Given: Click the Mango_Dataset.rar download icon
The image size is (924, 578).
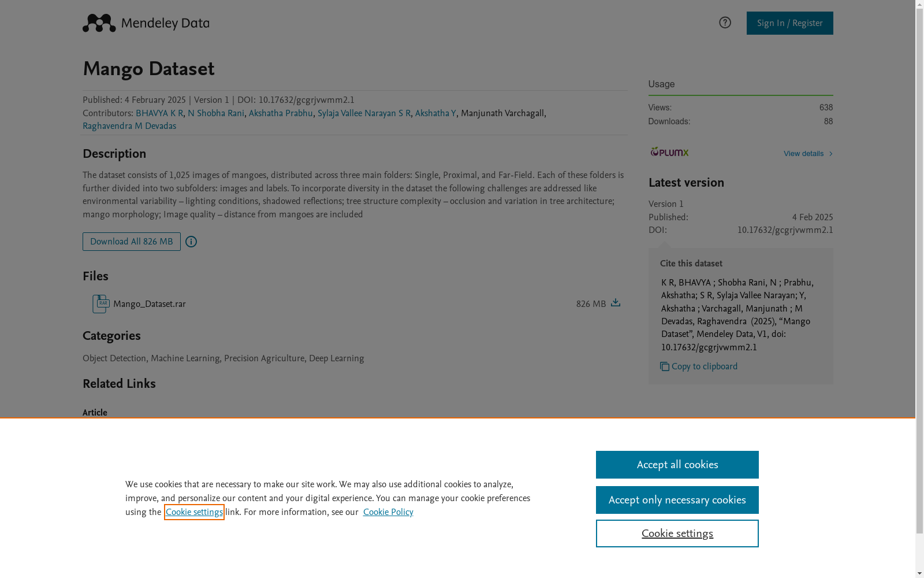Looking at the screenshot, I should click(x=616, y=303).
